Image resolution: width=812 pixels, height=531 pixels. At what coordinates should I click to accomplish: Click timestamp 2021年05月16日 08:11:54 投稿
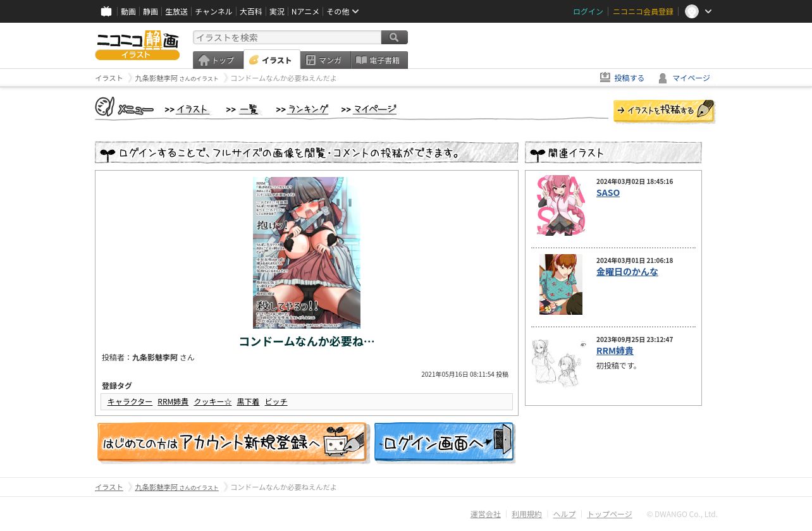point(465,374)
